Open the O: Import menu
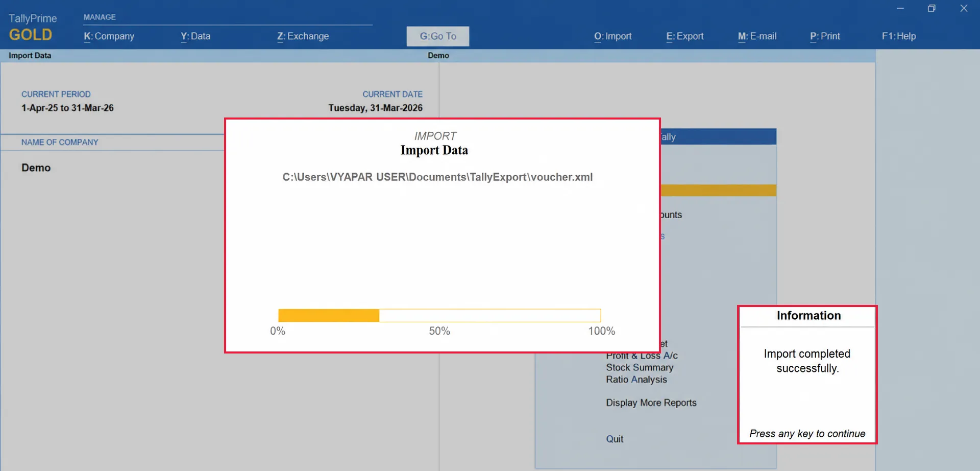The width and height of the screenshot is (980, 471). pyautogui.click(x=612, y=36)
